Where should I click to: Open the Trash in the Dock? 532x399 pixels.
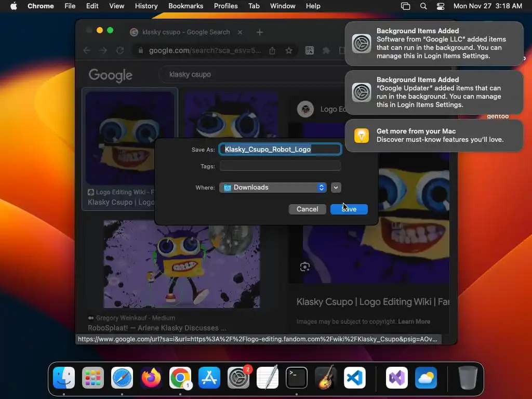(468, 377)
